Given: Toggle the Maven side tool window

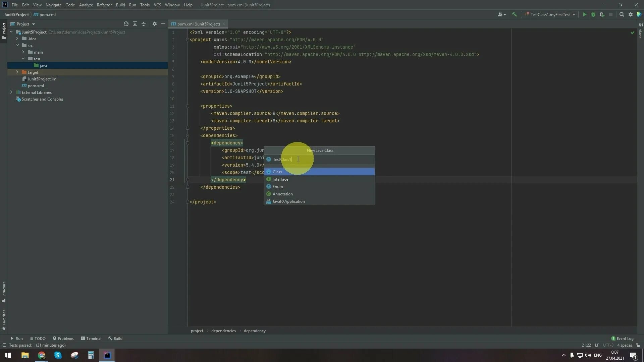Looking at the screenshot, I should [x=640, y=32].
